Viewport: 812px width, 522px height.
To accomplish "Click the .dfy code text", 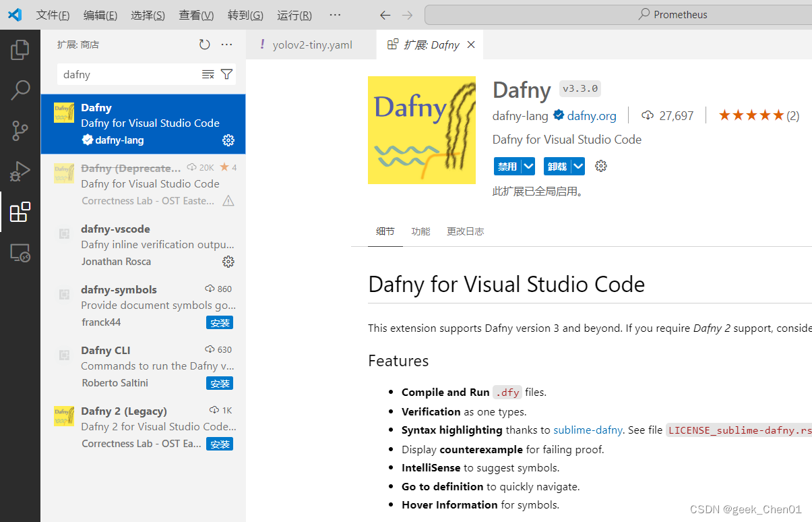I will coord(507,392).
